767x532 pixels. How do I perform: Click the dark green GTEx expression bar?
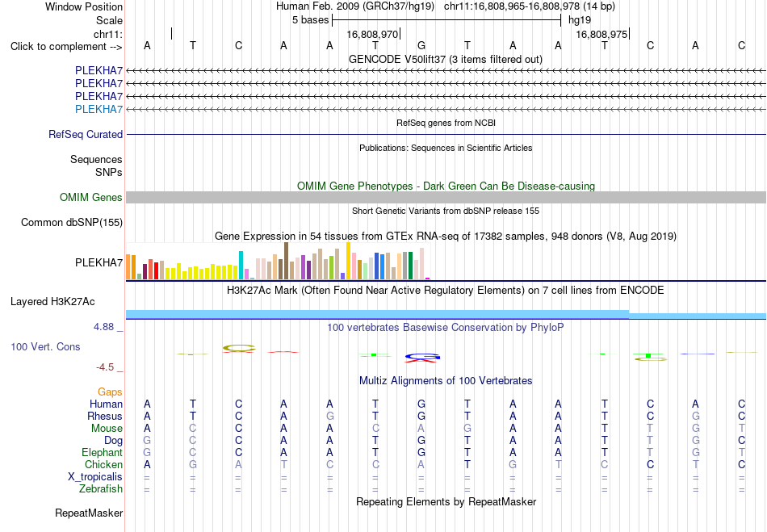[410, 266]
